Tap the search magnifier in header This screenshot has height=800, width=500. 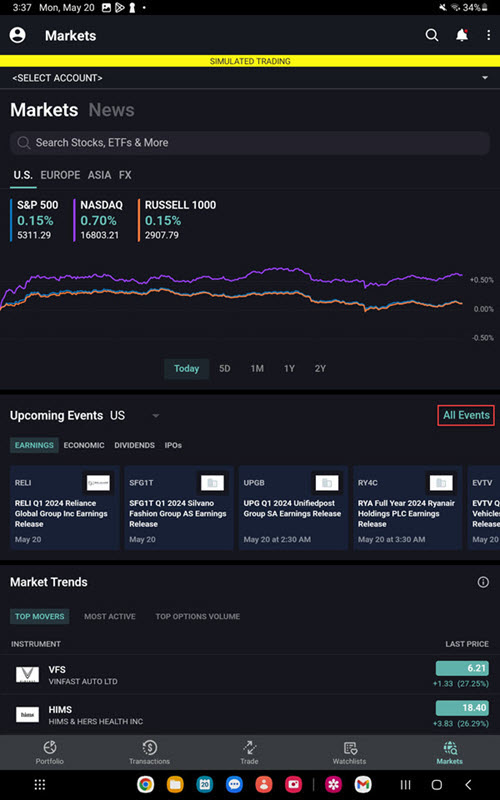pos(432,35)
